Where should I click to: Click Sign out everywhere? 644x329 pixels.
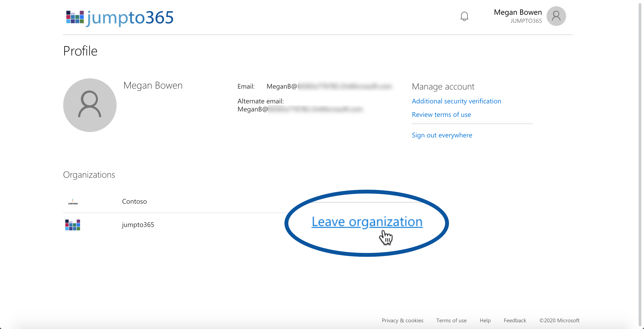pyautogui.click(x=442, y=135)
